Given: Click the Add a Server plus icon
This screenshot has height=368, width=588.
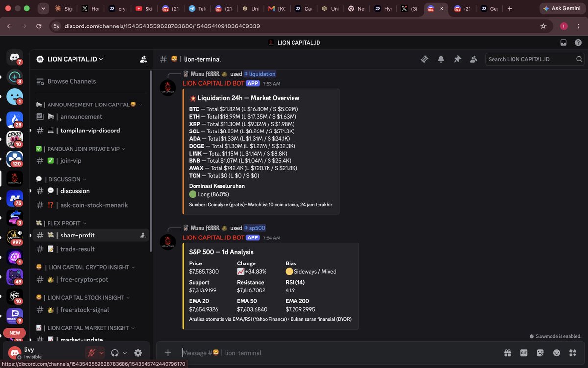Looking at the screenshot, I should click(15, 77).
